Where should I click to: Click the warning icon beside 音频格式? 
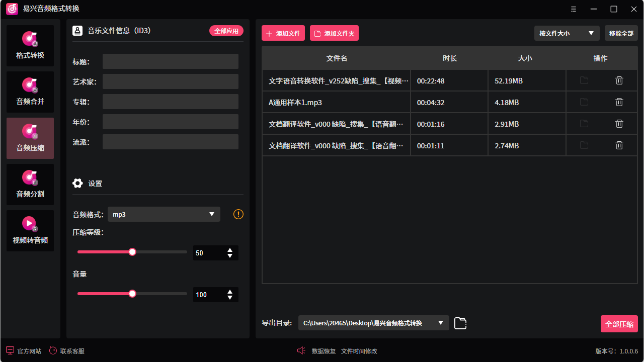pyautogui.click(x=237, y=214)
